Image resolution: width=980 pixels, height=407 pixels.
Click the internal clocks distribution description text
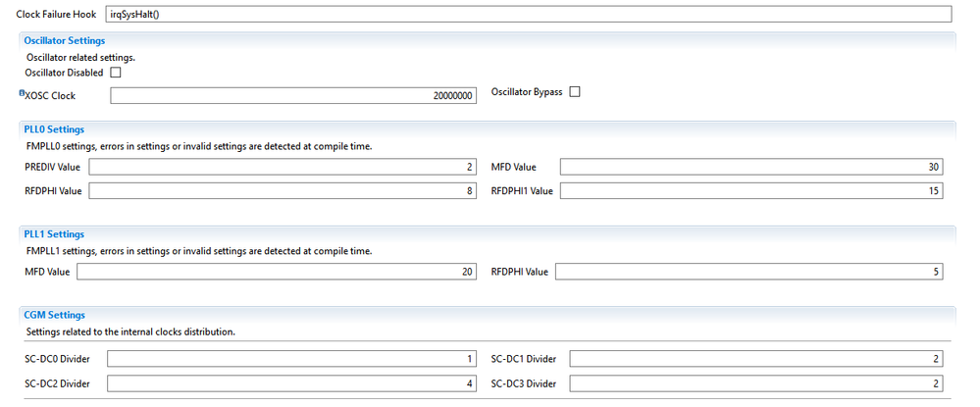[130, 332]
